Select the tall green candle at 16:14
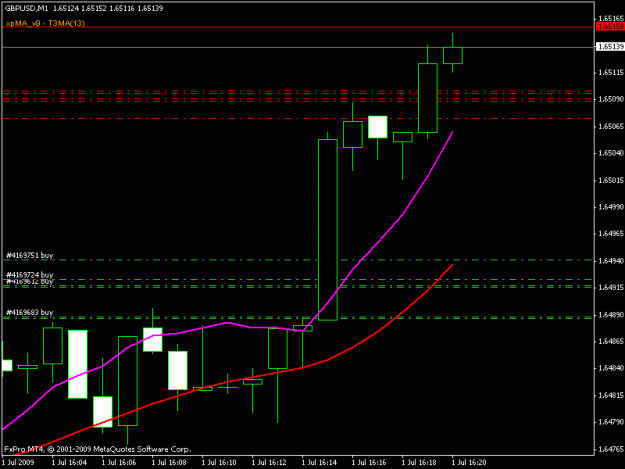Image resolution: width=625 pixels, height=469 pixels. tap(328, 230)
